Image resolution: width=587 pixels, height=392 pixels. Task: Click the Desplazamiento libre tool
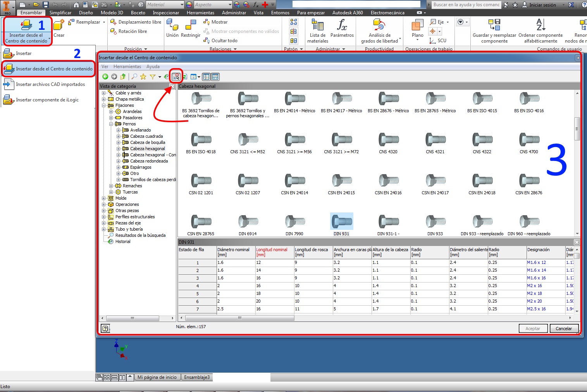pos(136,22)
